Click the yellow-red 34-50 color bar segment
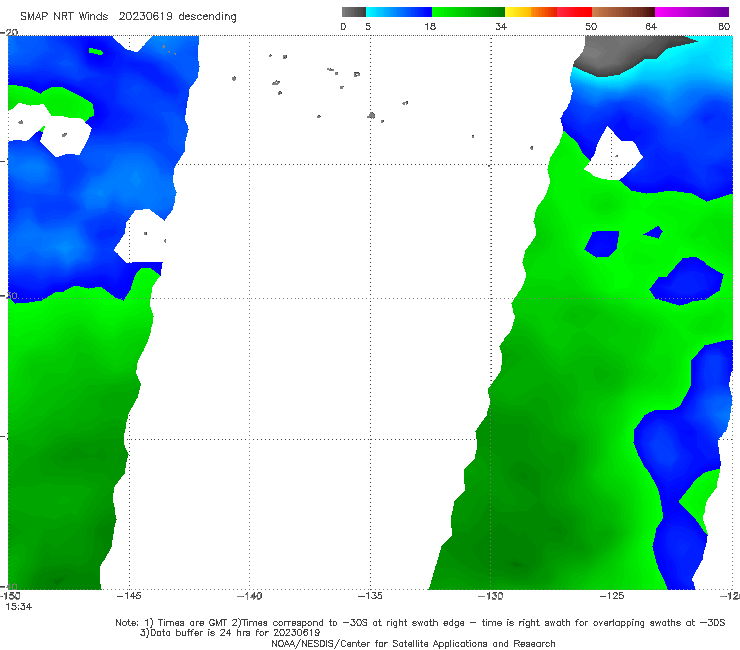This screenshot has width=740, height=650. coord(548,12)
